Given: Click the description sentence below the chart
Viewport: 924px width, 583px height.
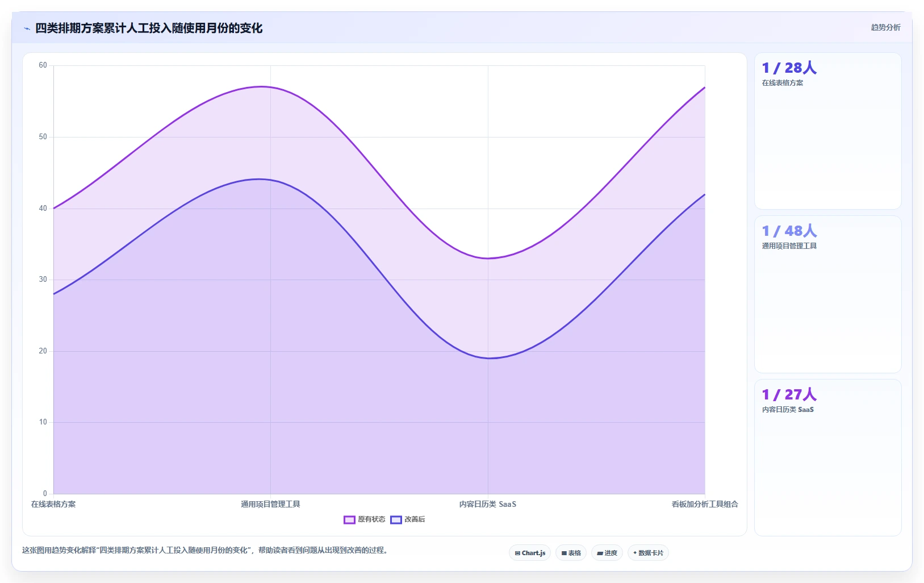Looking at the screenshot, I should click(205, 550).
